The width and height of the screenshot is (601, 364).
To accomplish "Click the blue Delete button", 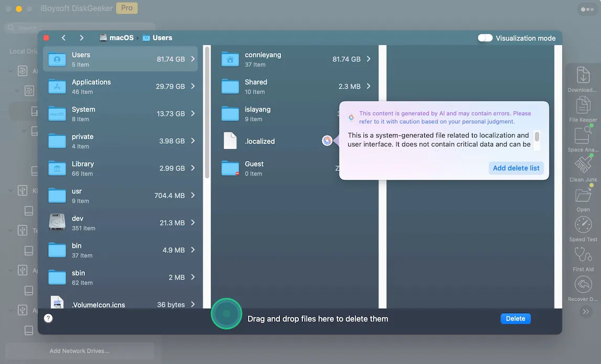I will pos(516,319).
